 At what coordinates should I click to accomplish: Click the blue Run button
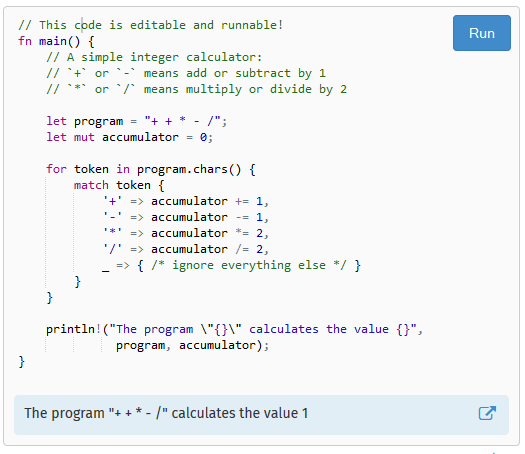481,33
